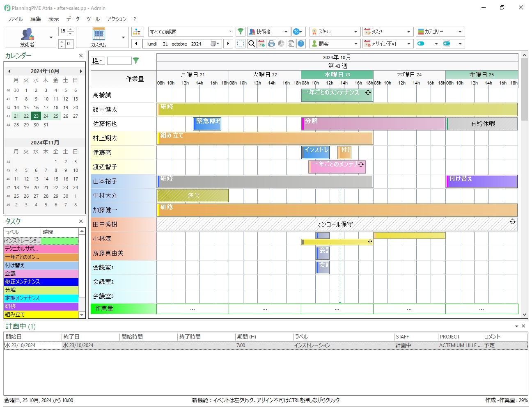Image resolution: width=532 pixels, height=407 pixels.
Task: Open the search magnifier tool
Action: pyautogui.click(x=252, y=43)
